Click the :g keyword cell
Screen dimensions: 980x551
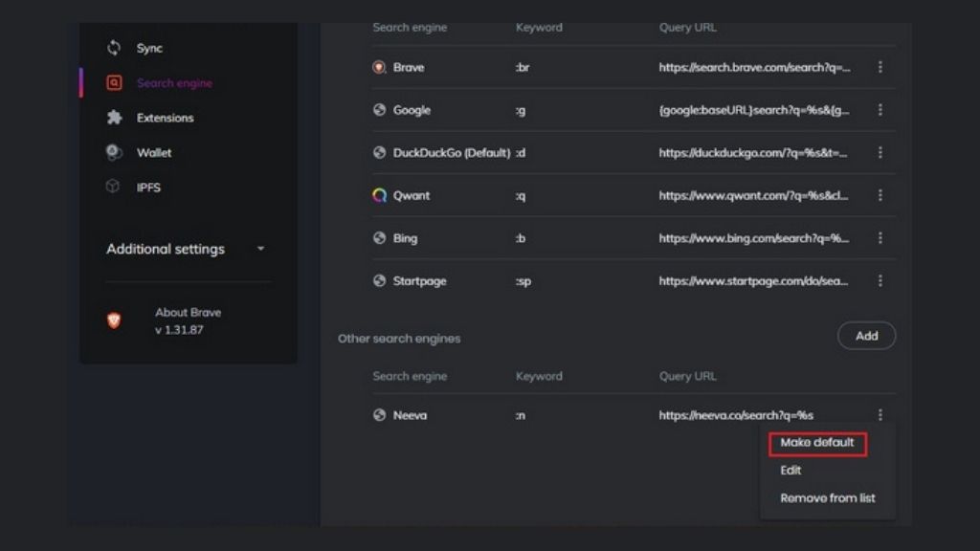[521, 111]
